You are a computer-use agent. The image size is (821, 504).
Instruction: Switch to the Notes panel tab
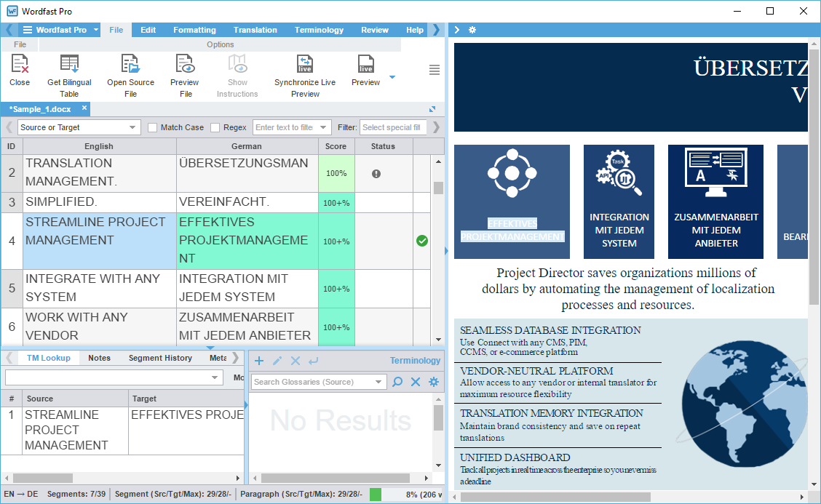point(100,358)
